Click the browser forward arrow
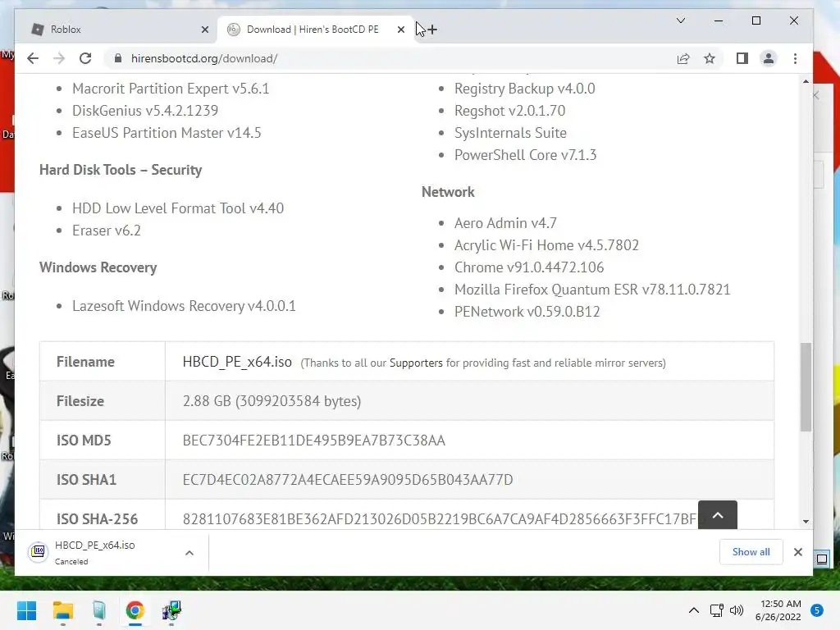 point(59,58)
